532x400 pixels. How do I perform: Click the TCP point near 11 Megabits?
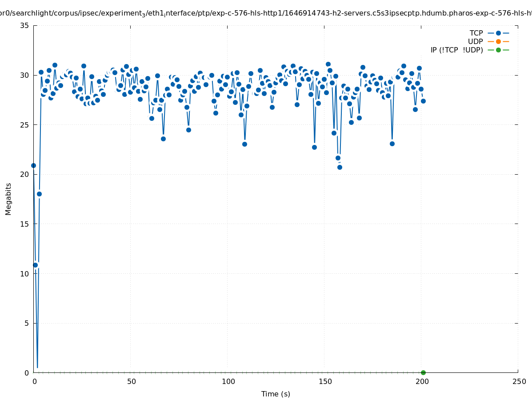36,265
